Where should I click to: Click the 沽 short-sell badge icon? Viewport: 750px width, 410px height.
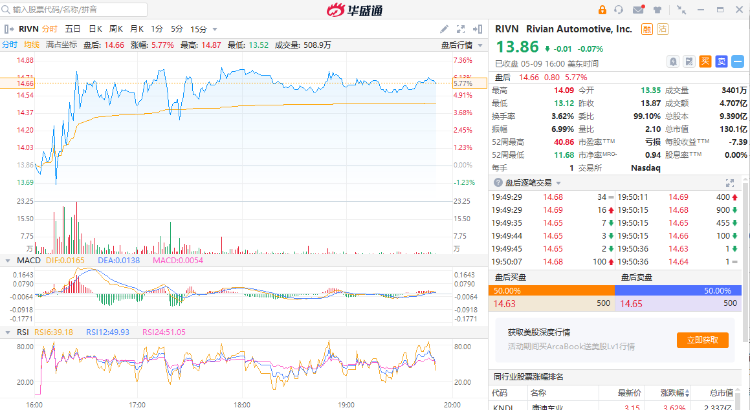(662, 29)
